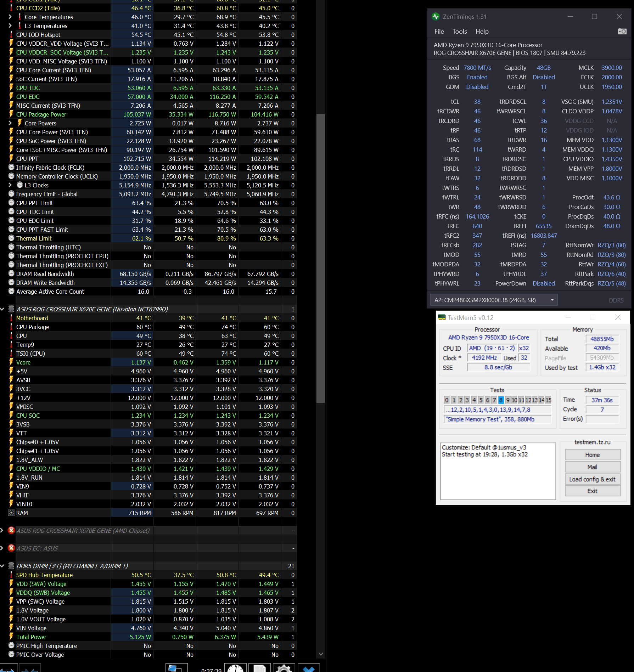Expand the L3 Clocks group
634x672 pixels.
pyautogui.click(x=10, y=185)
